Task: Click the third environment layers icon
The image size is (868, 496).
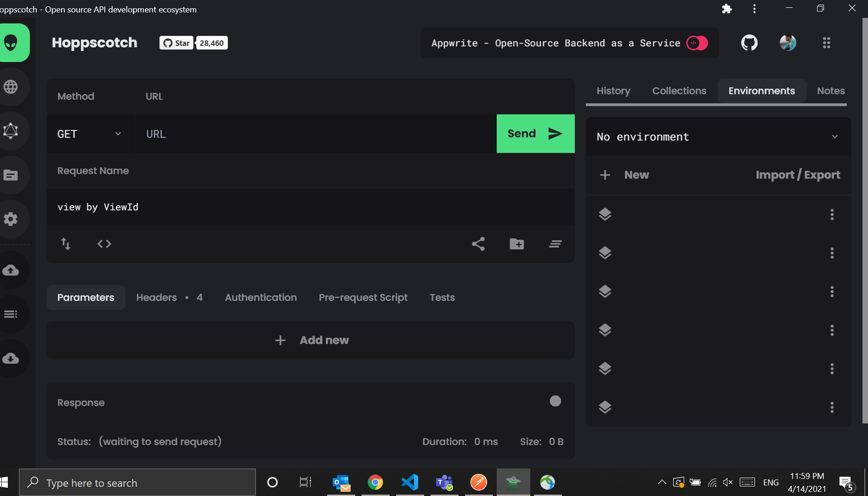Action: click(x=605, y=292)
